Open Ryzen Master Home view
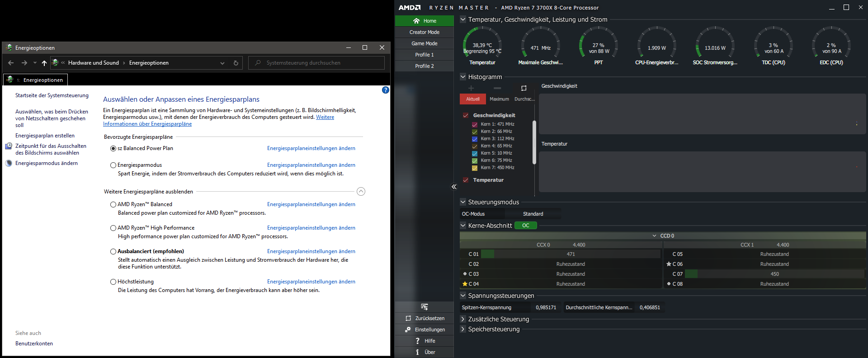The height and width of the screenshot is (358, 868). point(424,21)
